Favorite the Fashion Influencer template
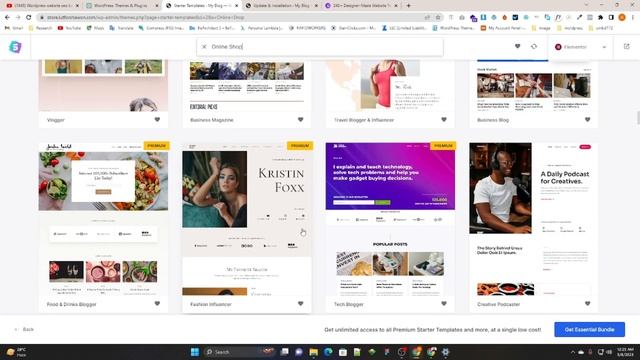 [300, 304]
